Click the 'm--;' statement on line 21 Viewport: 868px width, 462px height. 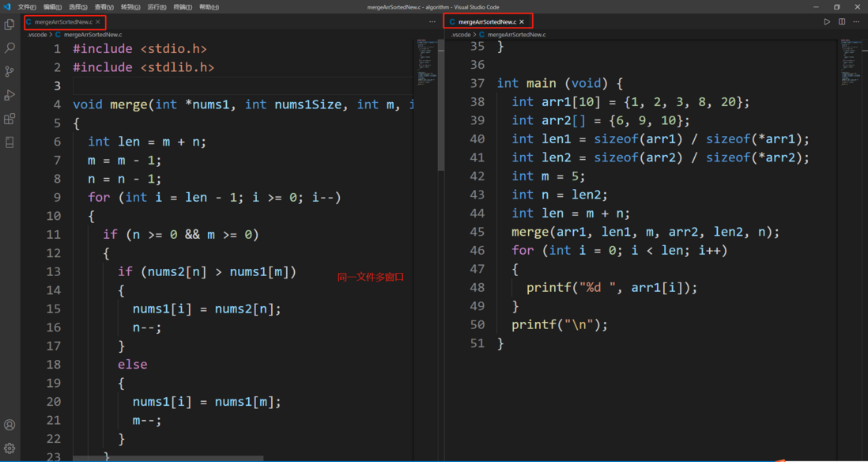[147, 420]
